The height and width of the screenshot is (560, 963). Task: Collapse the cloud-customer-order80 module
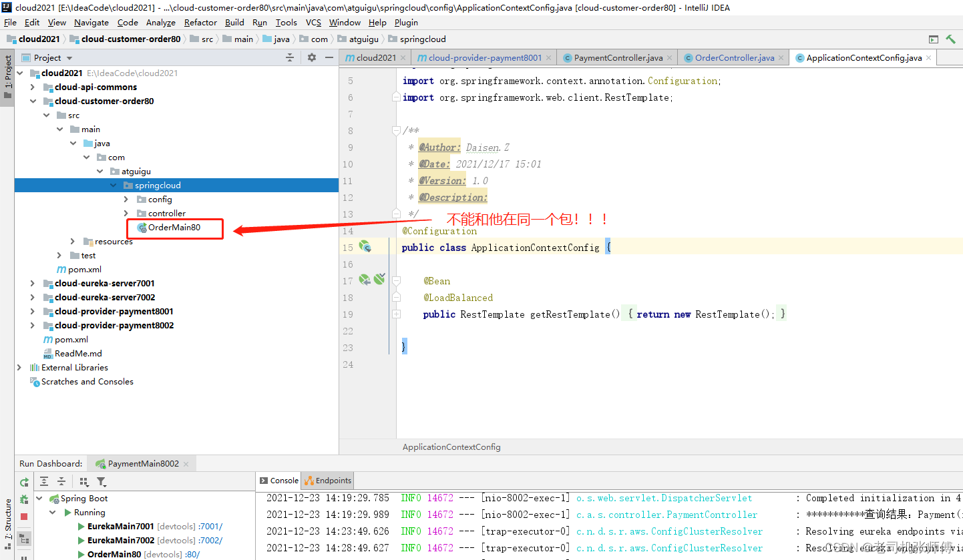33,101
